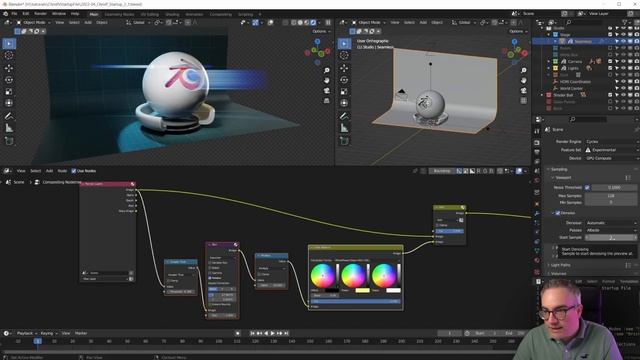This screenshot has width=640, height=360.
Task: Select the Measure tool in left viewport
Action: [9, 128]
